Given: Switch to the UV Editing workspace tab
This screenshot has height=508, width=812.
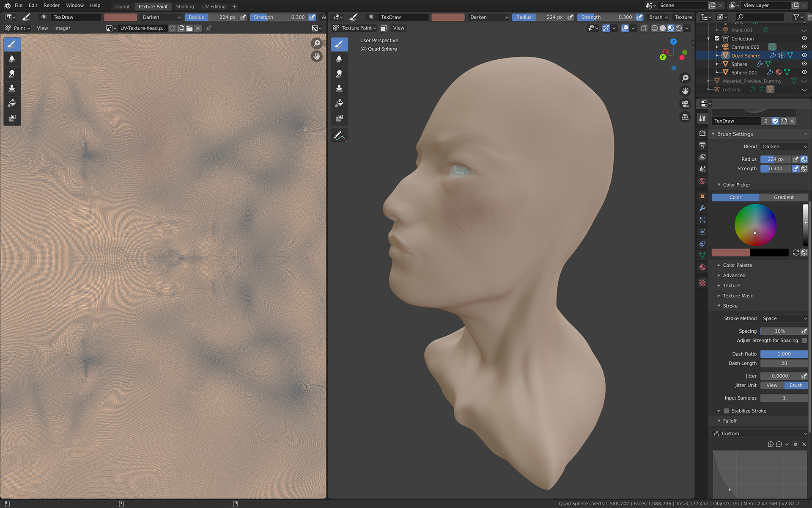Looking at the screenshot, I should (214, 6).
